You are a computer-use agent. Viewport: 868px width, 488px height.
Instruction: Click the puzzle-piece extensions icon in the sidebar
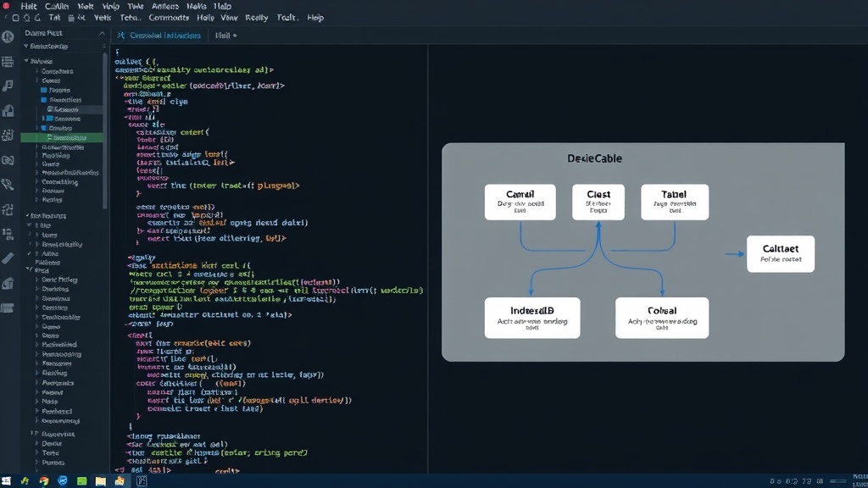click(x=8, y=210)
